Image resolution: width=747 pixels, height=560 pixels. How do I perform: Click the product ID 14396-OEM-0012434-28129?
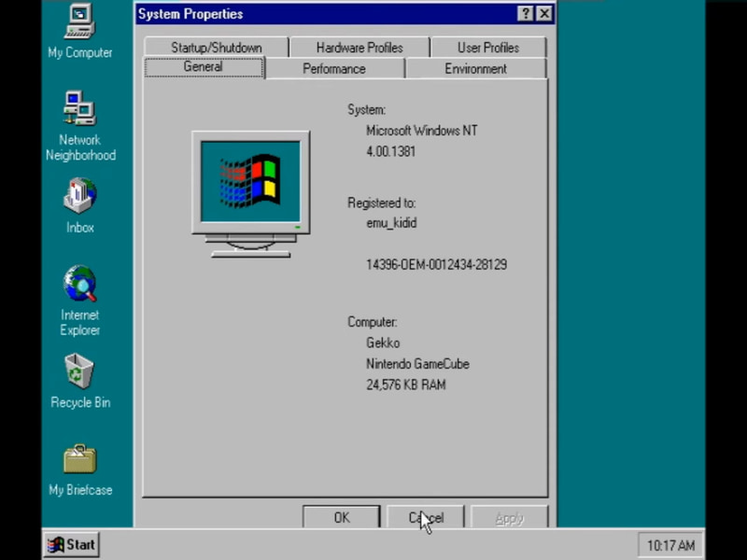click(x=436, y=265)
